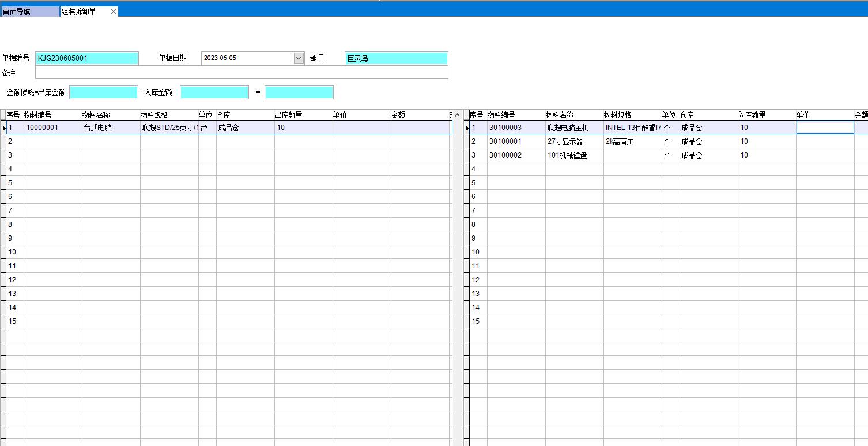Click the 部门 field containing 巨灵鸟
868x446 pixels.
point(396,58)
